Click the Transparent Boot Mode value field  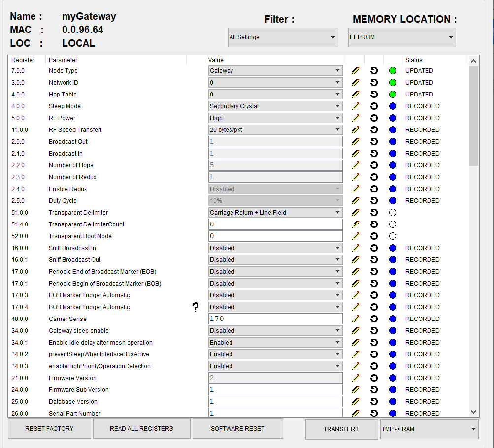[x=275, y=236]
